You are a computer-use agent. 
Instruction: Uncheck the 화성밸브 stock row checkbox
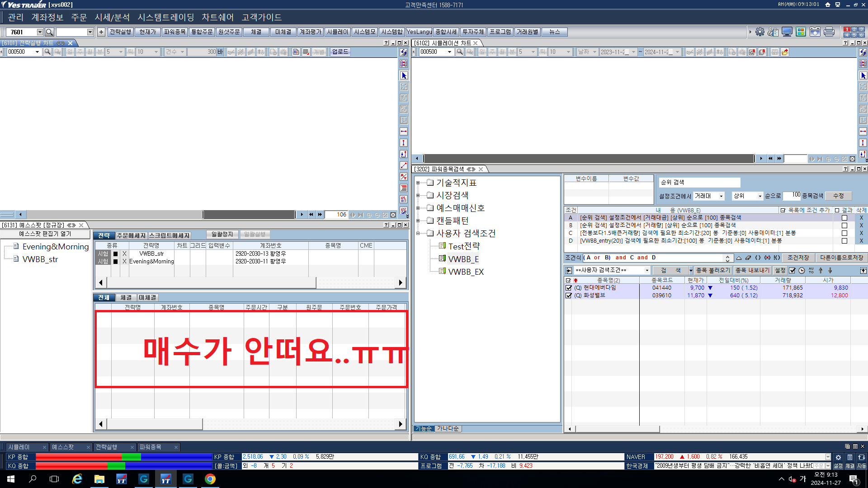pyautogui.click(x=569, y=296)
